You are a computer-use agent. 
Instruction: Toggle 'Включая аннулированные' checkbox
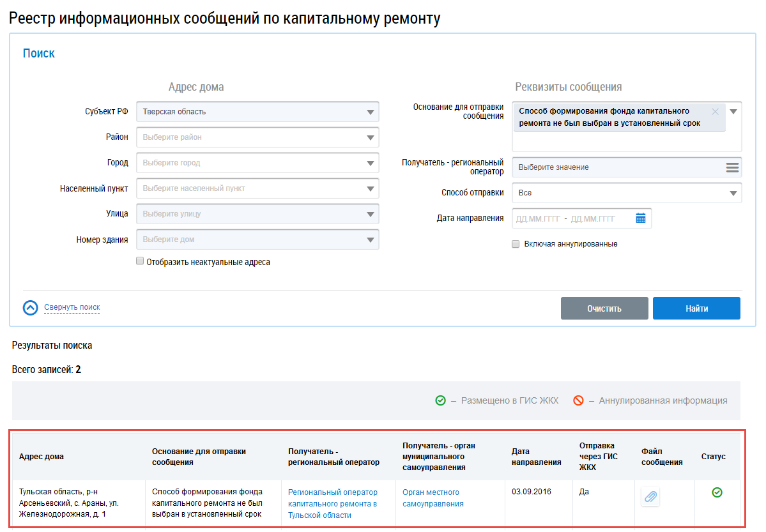click(x=516, y=244)
